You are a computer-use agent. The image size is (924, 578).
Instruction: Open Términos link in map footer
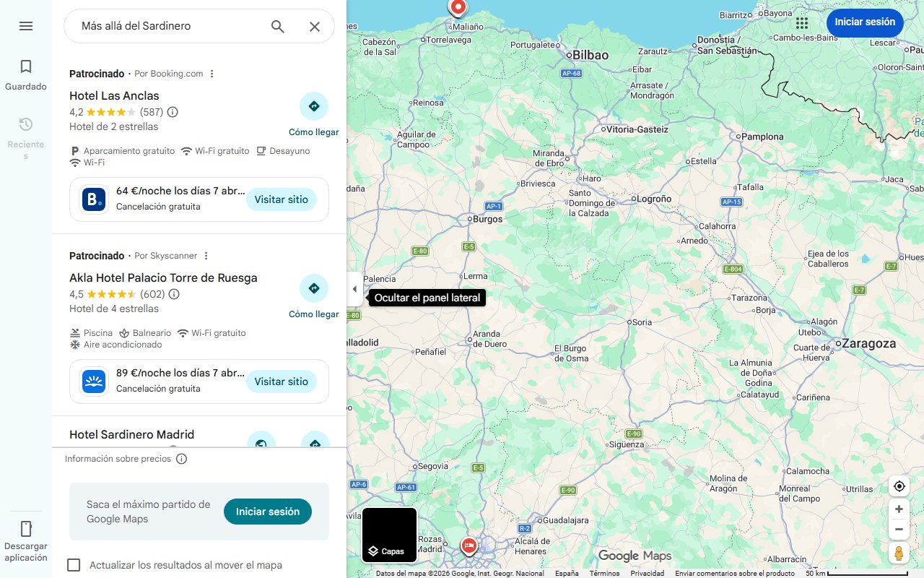coord(604,574)
